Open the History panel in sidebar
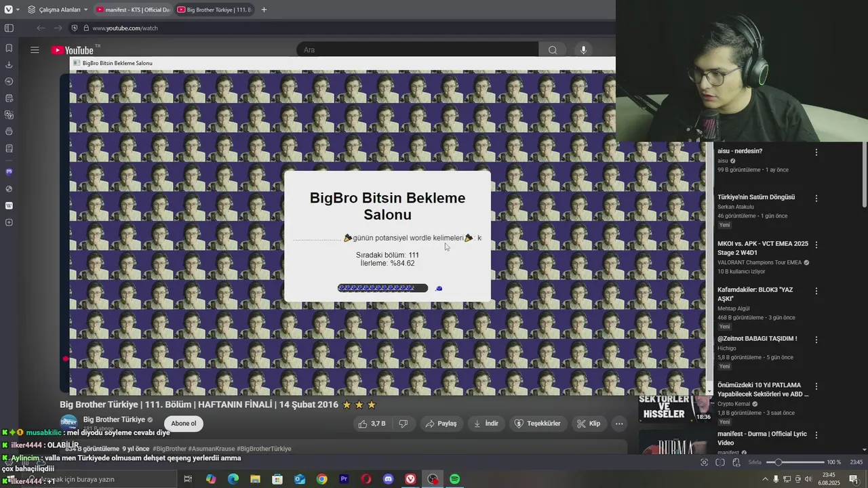The image size is (868, 488). tap(9, 81)
